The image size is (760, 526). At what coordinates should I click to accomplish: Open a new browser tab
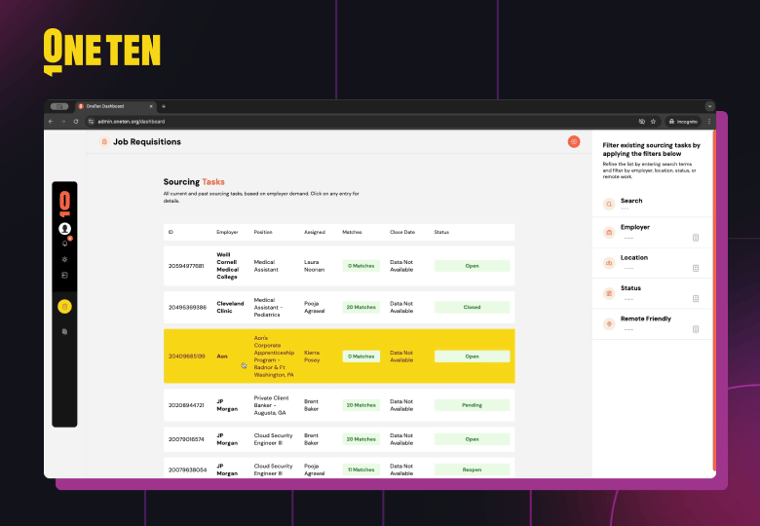click(164, 106)
